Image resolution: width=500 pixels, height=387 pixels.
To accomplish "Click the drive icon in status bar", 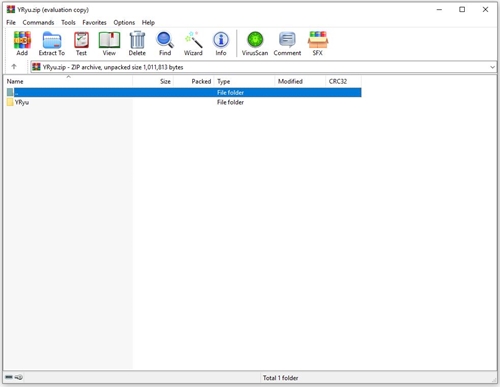I will 9,377.
